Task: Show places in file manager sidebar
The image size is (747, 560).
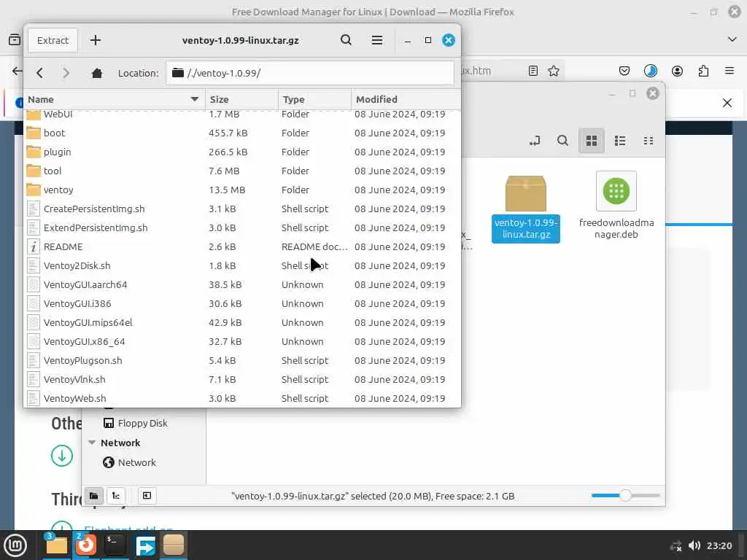Action: point(94,496)
